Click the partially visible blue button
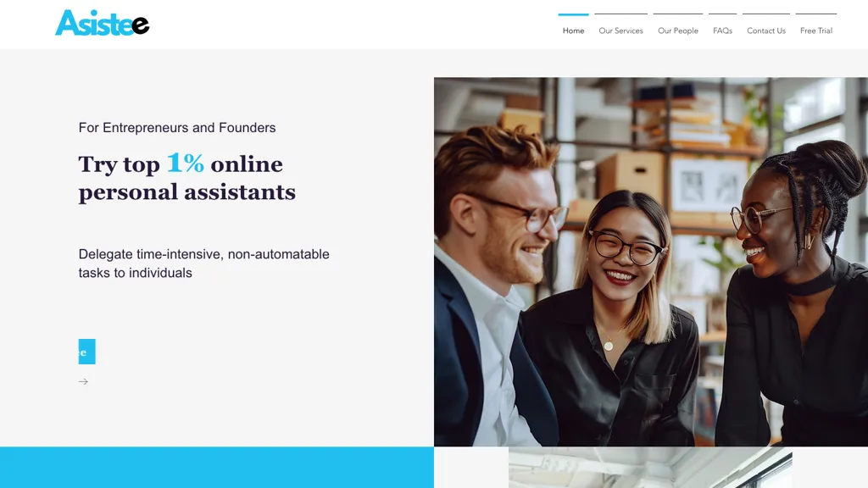This screenshot has height=488, width=868. coord(87,352)
